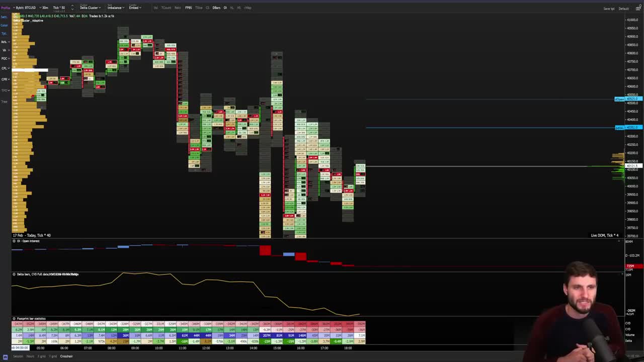Click the Delta Cluster, Adaptive label
Screen dimensions: 644x362
click(28, 21)
